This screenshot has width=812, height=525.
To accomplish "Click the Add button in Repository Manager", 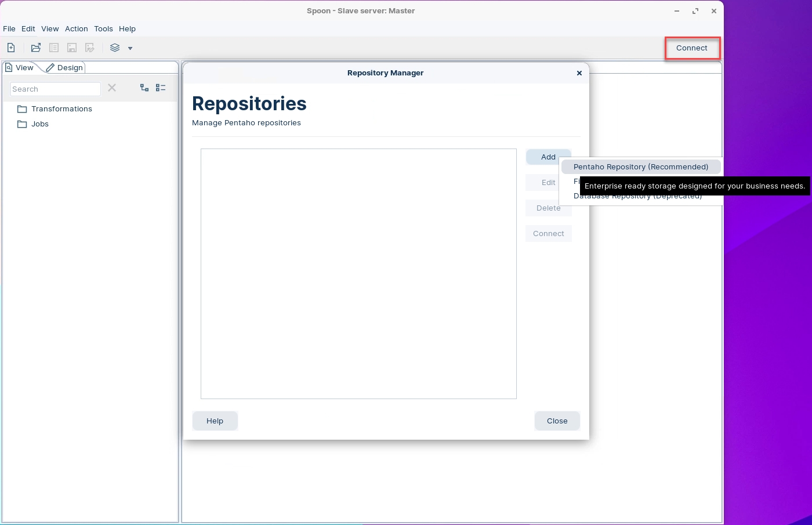I will pyautogui.click(x=549, y=157).
